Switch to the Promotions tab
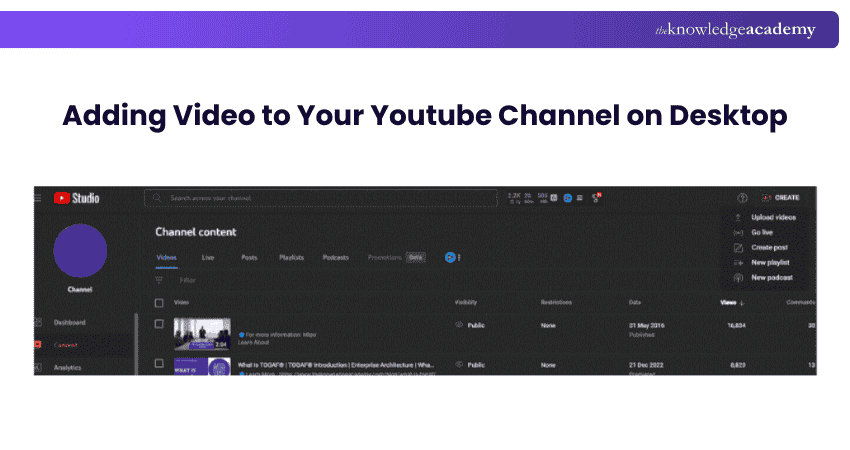This screenshot has width=850, height=450. pos(384,258)
